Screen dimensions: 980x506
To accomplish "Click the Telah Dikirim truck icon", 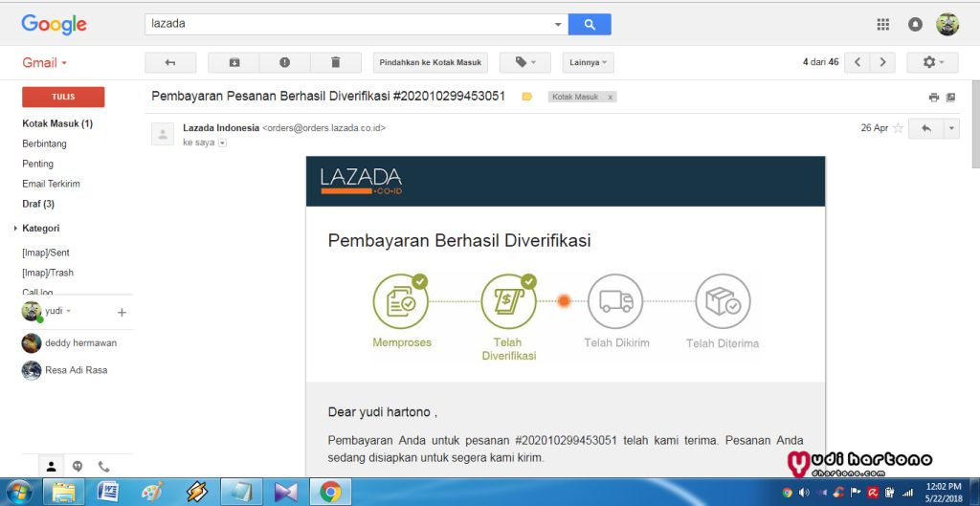I will tap(615, 301).
